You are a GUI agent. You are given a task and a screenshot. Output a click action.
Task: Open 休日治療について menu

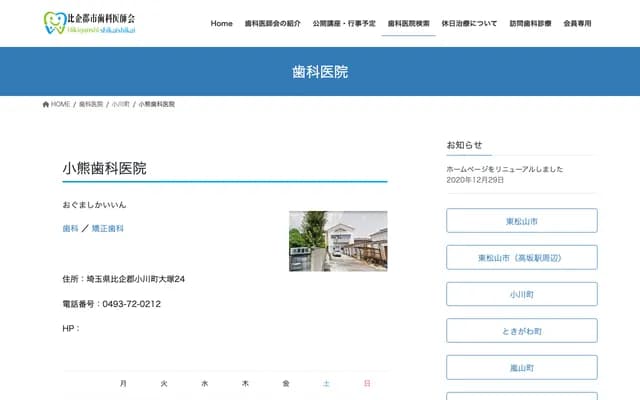(x=469, y=23)
